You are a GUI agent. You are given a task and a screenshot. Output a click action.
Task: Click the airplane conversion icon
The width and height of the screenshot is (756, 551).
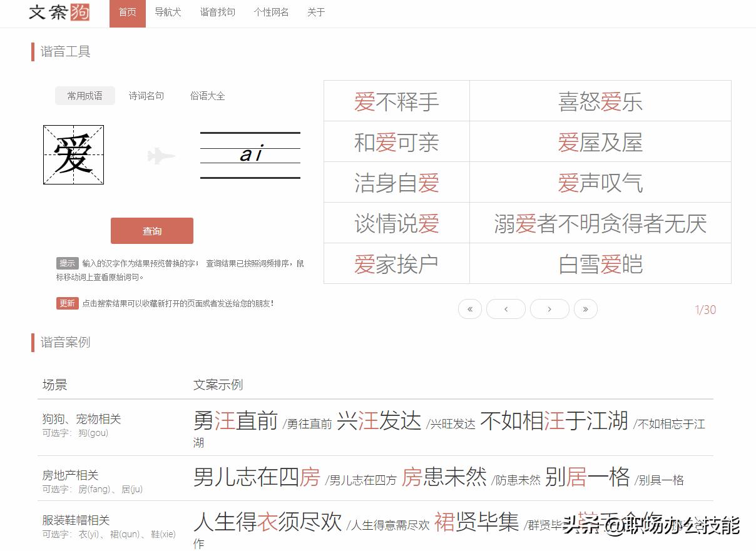160,155
